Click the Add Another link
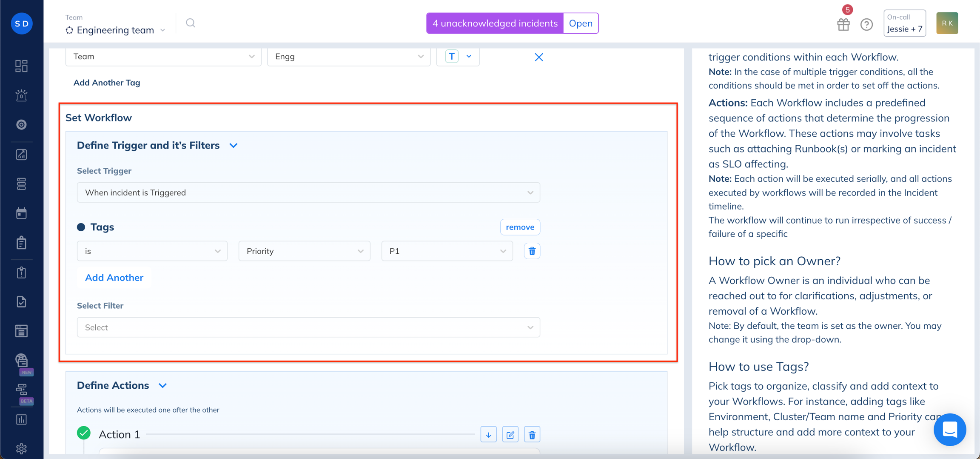The width and height of the screenshot is (980, 459). pyautogui.click(x=114, y=278)
